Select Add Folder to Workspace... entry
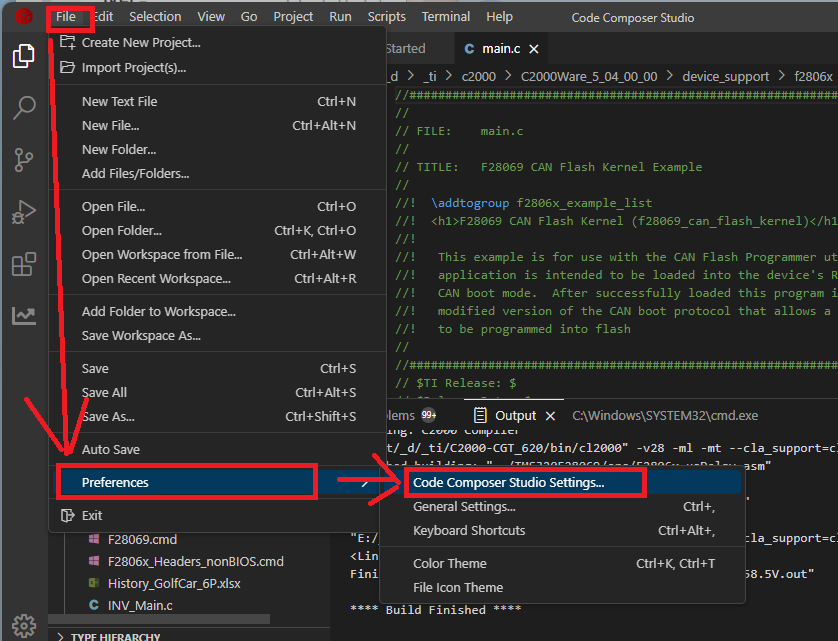The image size is (838, 641). [x=218, y=312]
